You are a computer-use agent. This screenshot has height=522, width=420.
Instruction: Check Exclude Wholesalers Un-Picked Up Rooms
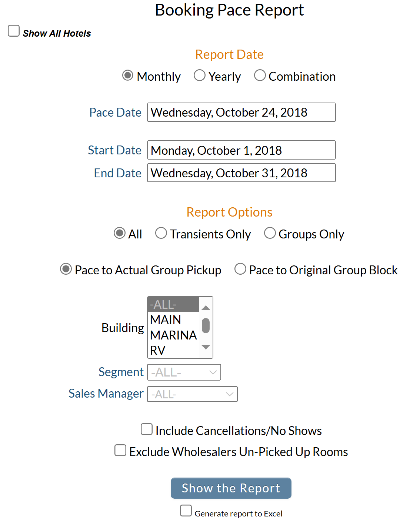click(x=120, y=450)
